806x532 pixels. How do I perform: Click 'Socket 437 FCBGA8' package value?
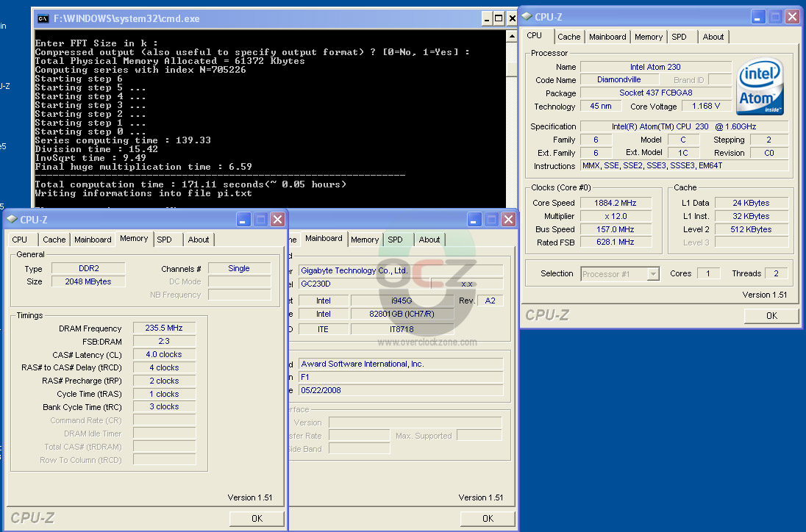[655, 93]
